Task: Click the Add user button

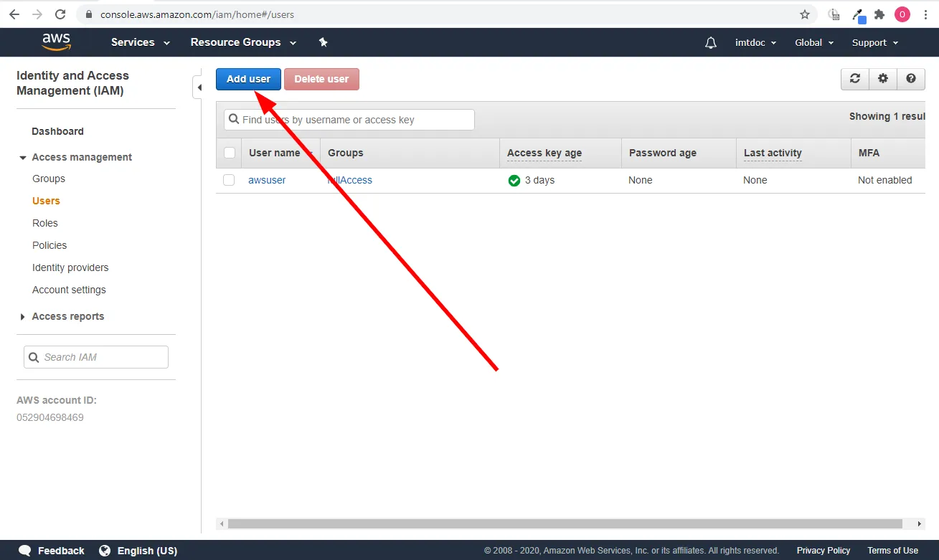Action: (248, 79)
